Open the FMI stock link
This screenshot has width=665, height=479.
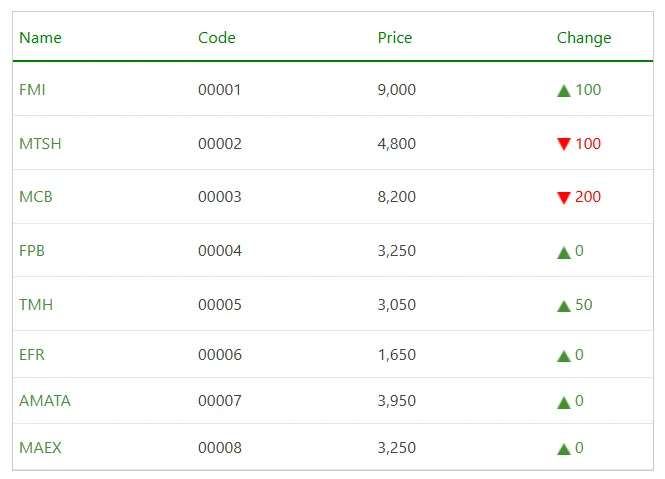point(32,90)
